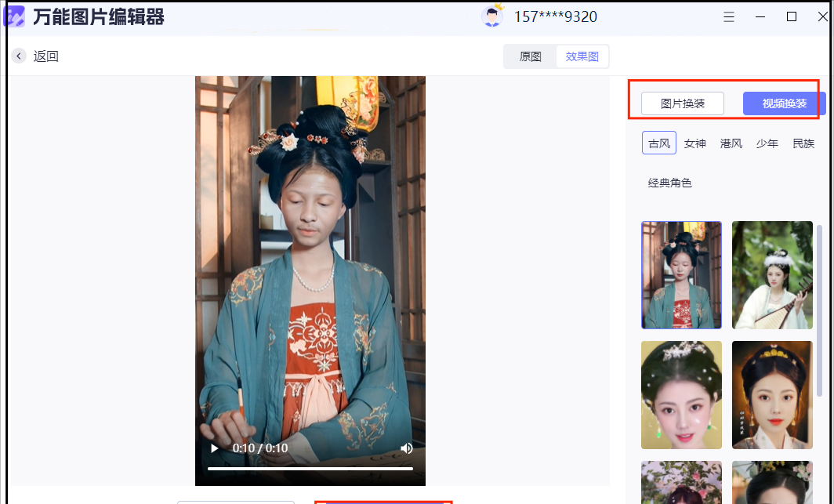Viewport: 834px width, 504px height.
Task: Click account number 157****9320
Action: [555, 17]
